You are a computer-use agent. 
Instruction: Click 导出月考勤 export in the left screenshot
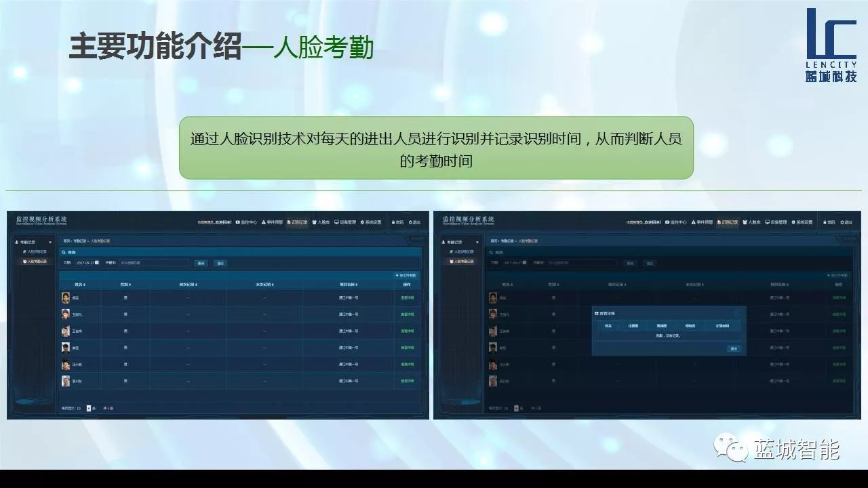(407, 276)
